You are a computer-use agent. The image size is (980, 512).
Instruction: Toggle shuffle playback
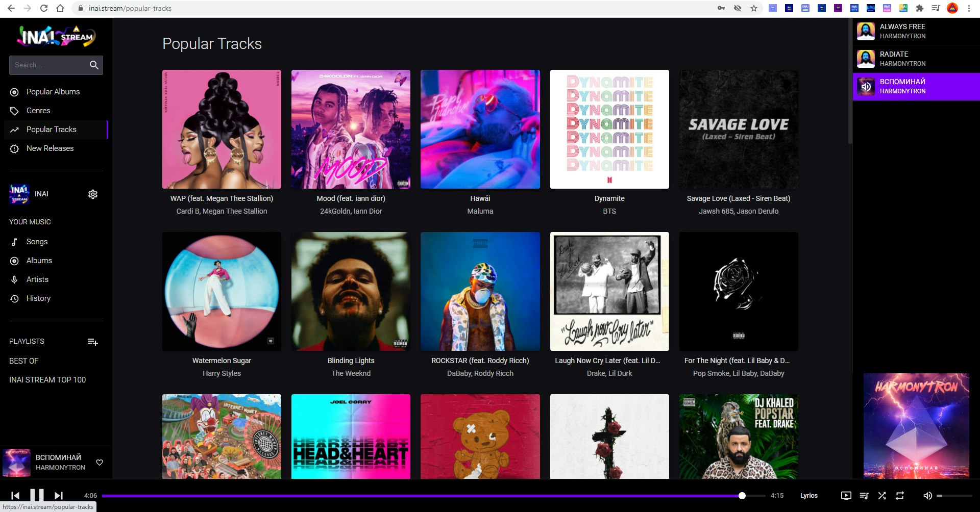(x=882, y=496)
